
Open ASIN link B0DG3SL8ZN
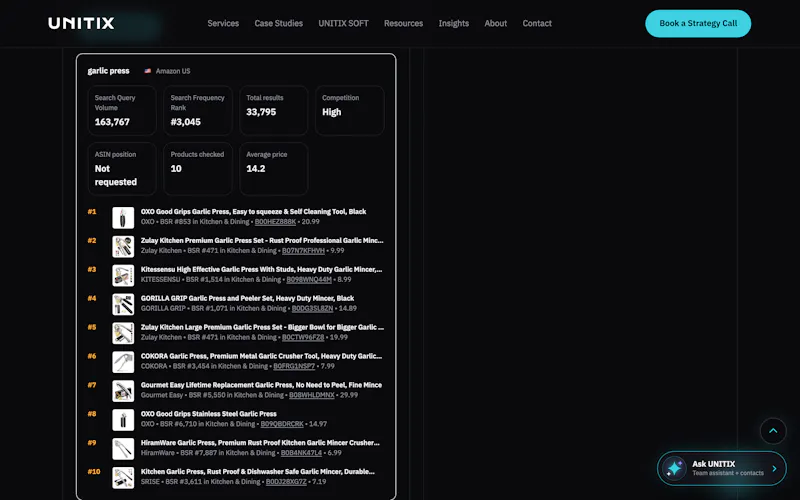pos(312,309)
